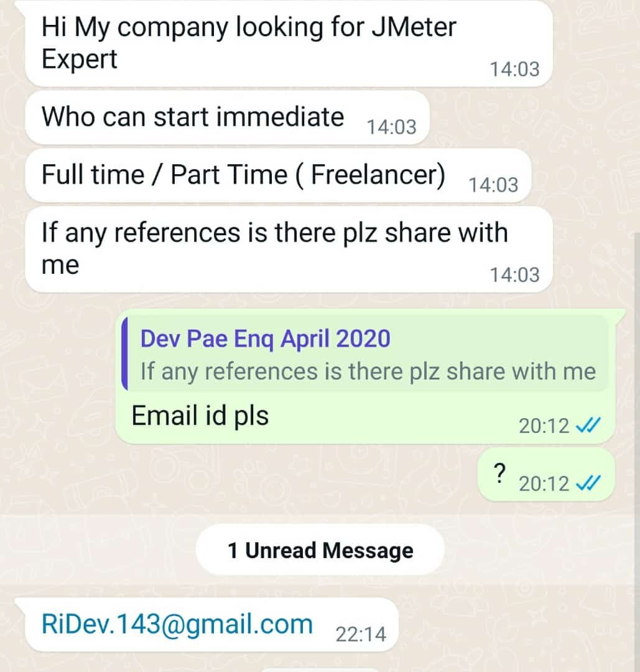640x672 pixels.
Task: Select the 'Who can start immediate' message
Action: click(227, 118)
